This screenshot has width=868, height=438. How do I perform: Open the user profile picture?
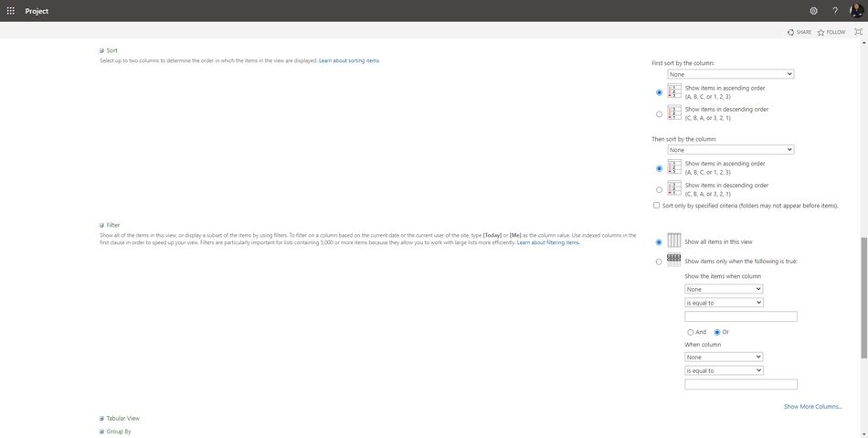pos(856,11)
